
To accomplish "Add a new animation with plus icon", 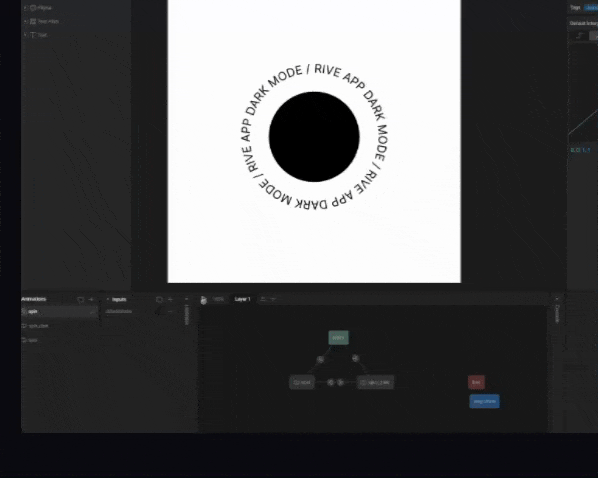I will [x=91, y=299].
